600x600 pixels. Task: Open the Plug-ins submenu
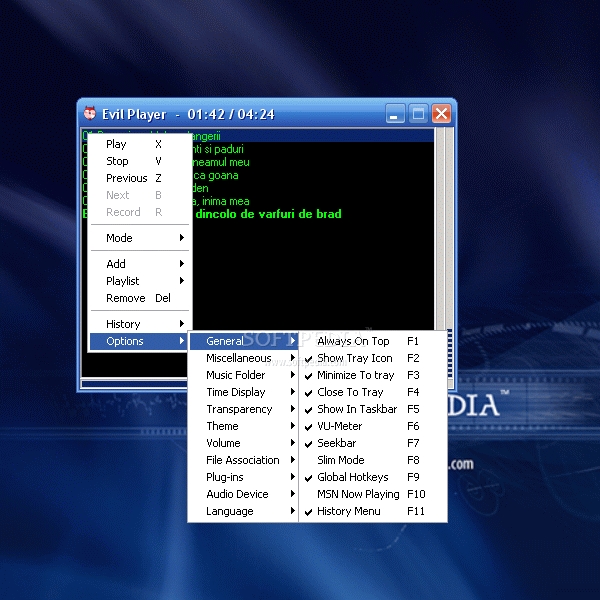click(x=244, y=477)
